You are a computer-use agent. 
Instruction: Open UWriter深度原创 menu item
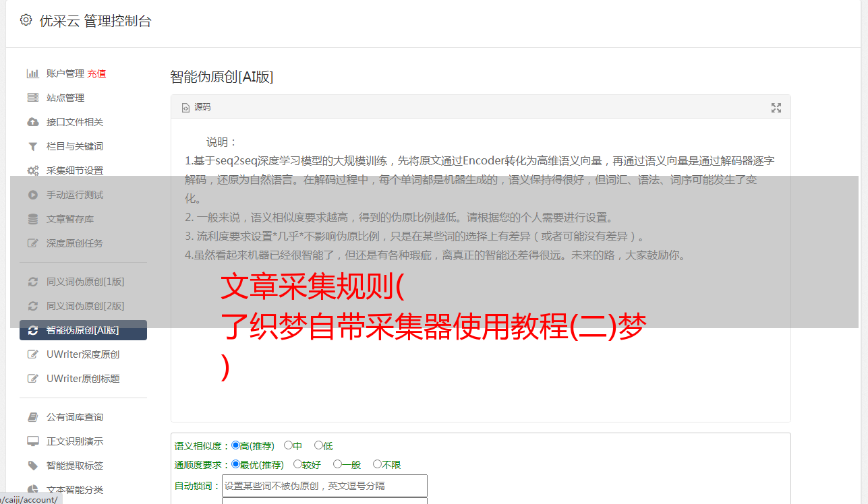pos(83,354)
